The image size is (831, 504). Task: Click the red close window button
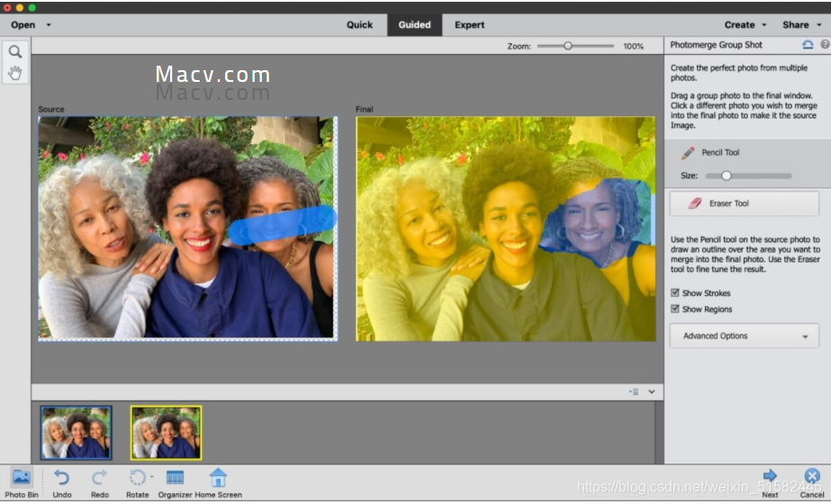pyautogui.click(x=7, y=7)
